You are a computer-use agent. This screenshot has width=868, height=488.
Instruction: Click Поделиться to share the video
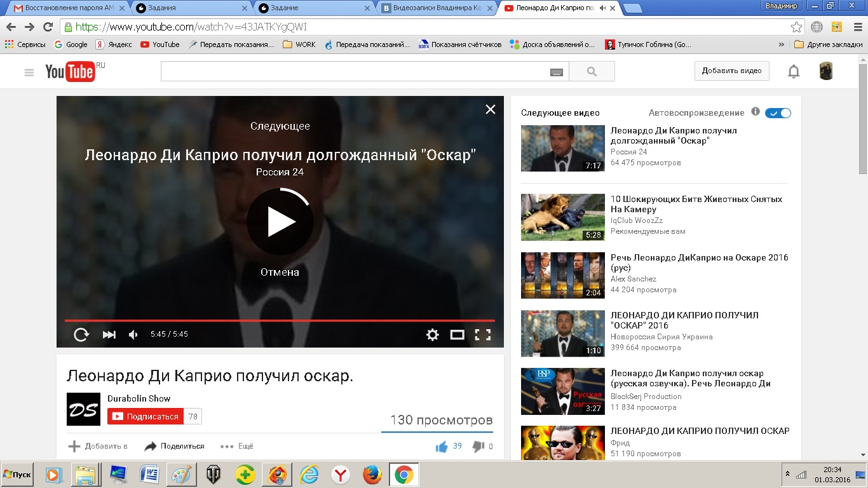pos(175,446)
